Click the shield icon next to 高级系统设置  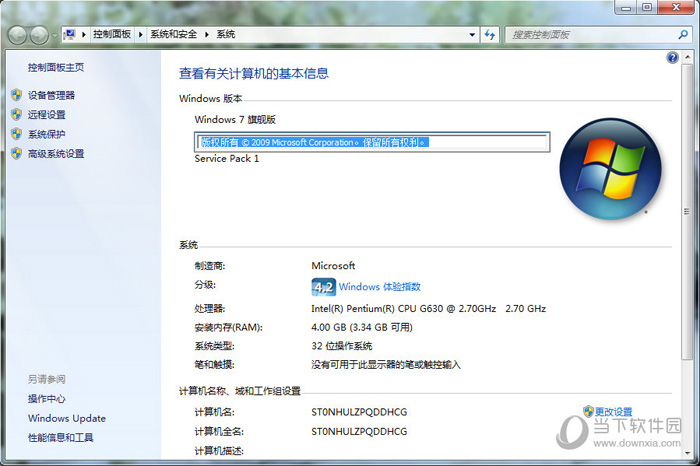(x=17, y=154)
